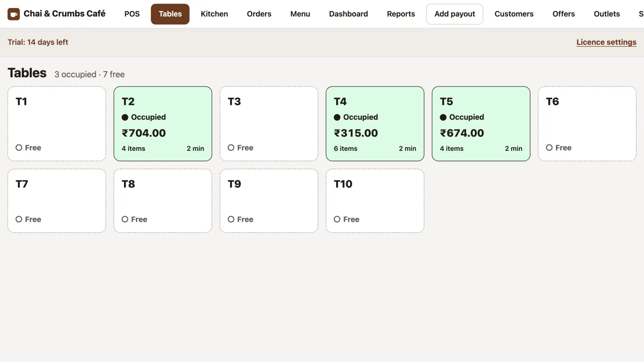
Task: Click the 3 occupied · 7 free summary
Action: [89, 74]
